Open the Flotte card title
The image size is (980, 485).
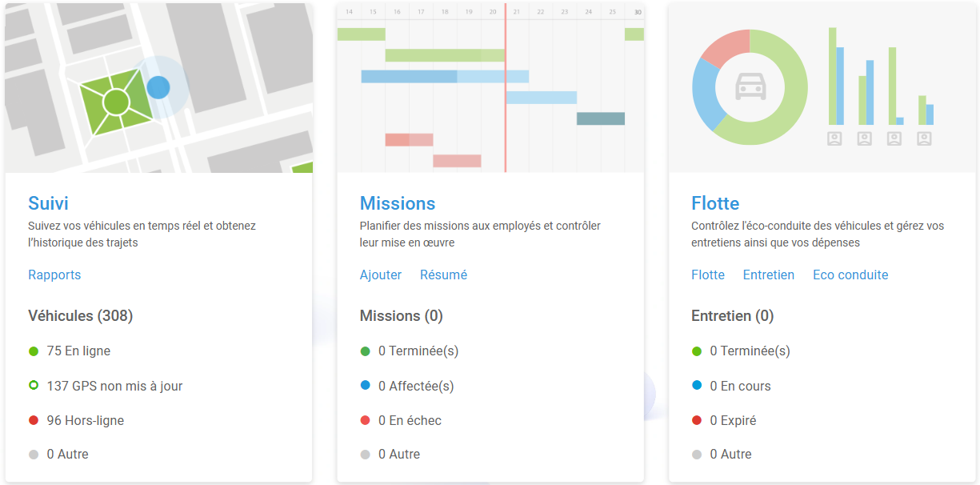point(715,203)
